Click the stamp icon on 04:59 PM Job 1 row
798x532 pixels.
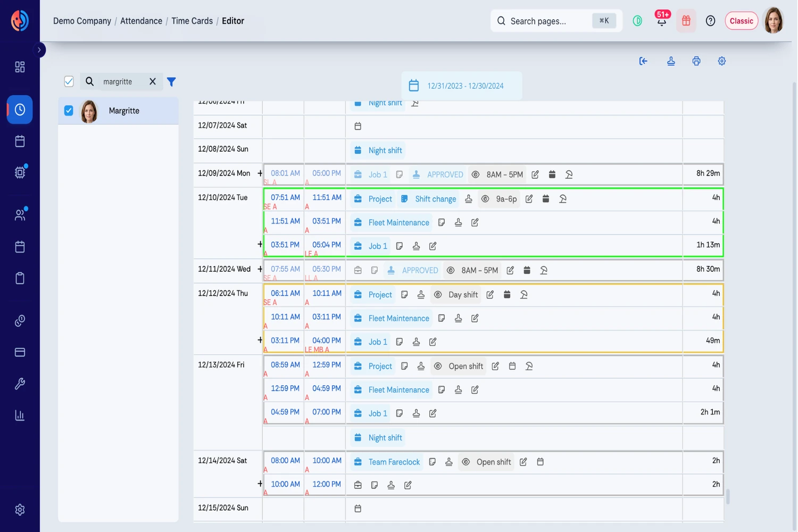click(x=417, y=413)
